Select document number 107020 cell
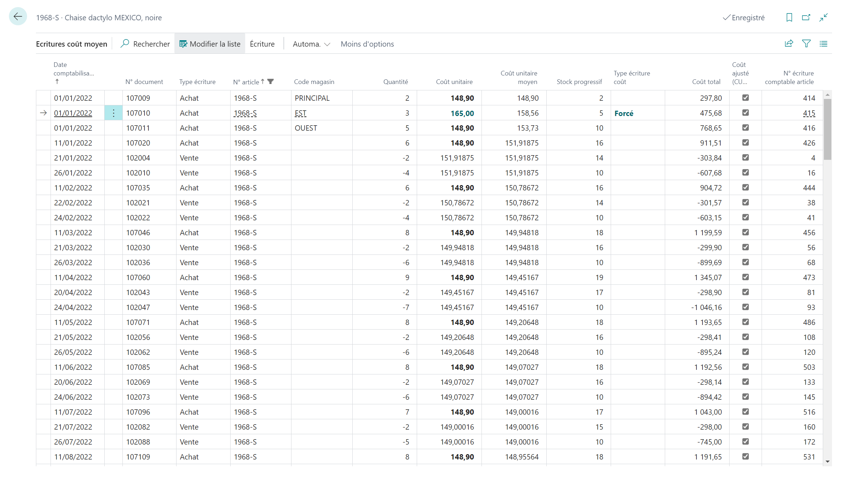 (149, 143)
